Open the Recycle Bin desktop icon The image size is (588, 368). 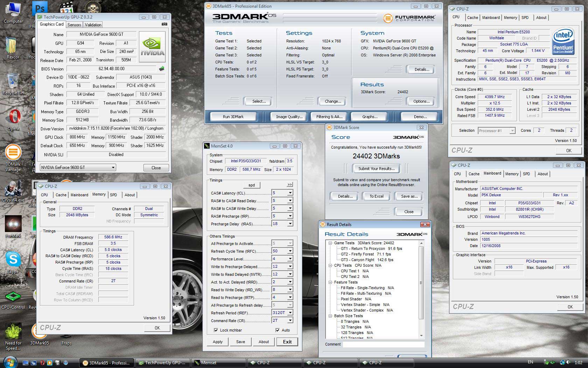pyautogui.click(x=13, y=84)
